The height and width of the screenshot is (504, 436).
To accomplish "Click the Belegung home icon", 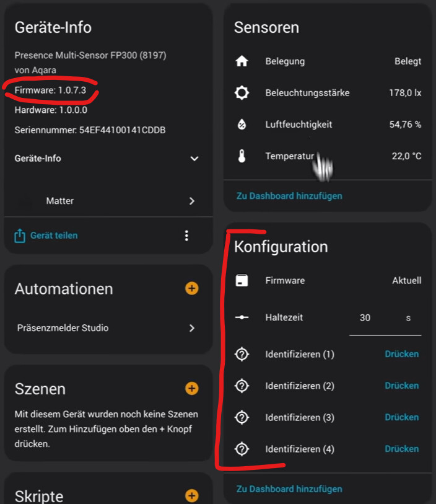I will tap(242, 61).
